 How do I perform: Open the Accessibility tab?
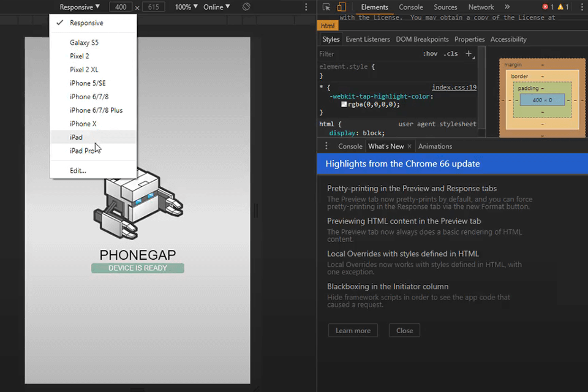click(x=508, y=39)
